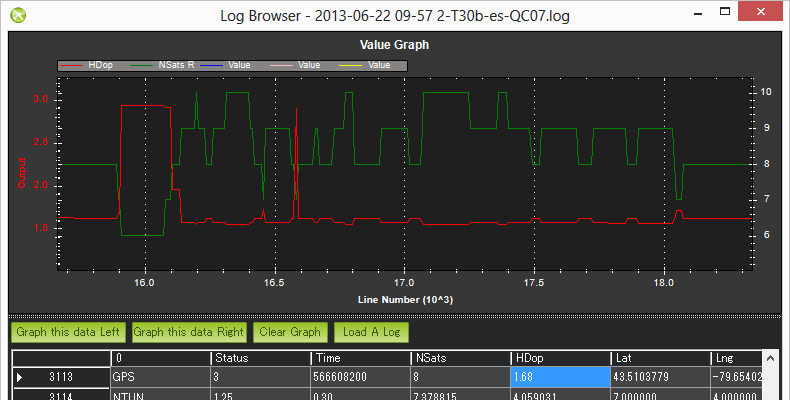Select the Lat cell 43.5103779
790x400 pixels.
pos(660,377)
